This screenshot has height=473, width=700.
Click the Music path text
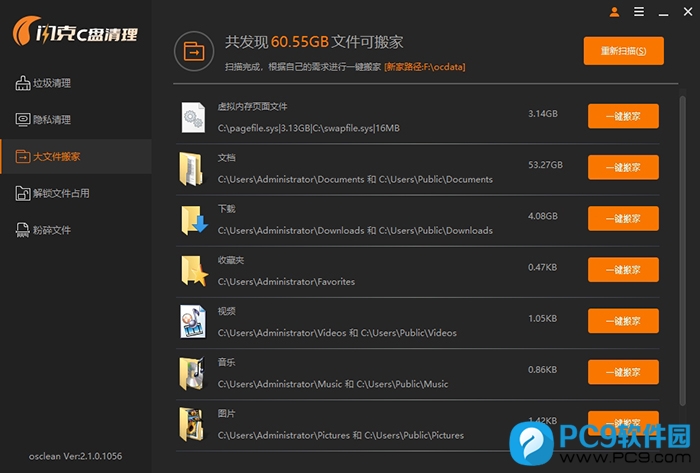point(333,384)
